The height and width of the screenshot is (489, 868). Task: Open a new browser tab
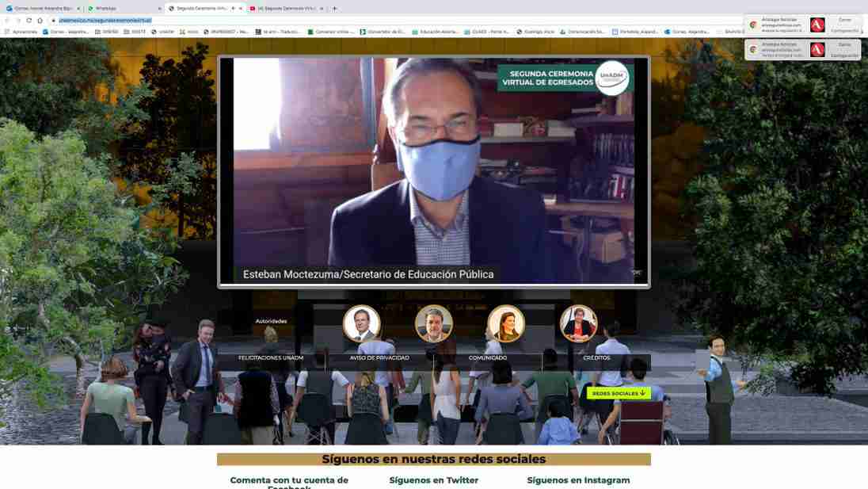[334, 8]
